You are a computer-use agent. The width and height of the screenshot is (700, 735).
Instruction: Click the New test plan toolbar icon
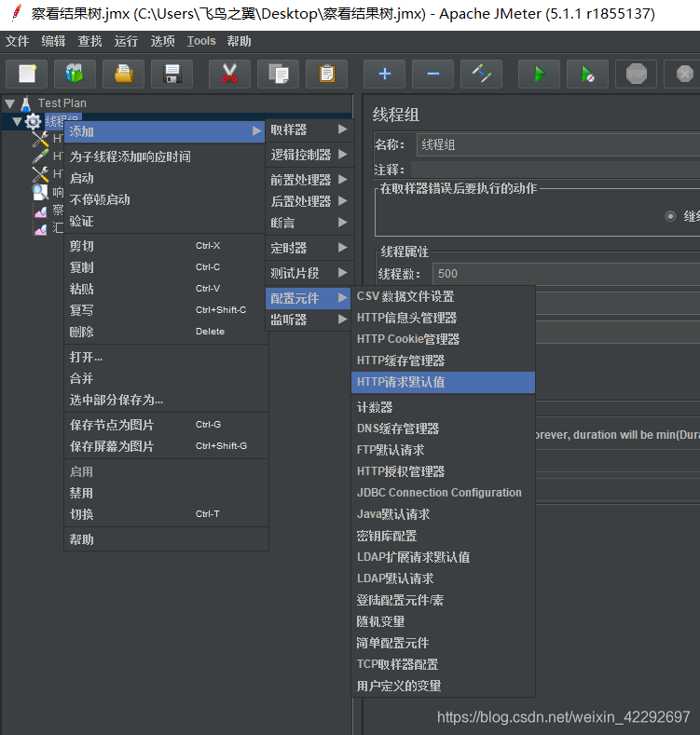(27, 74)
